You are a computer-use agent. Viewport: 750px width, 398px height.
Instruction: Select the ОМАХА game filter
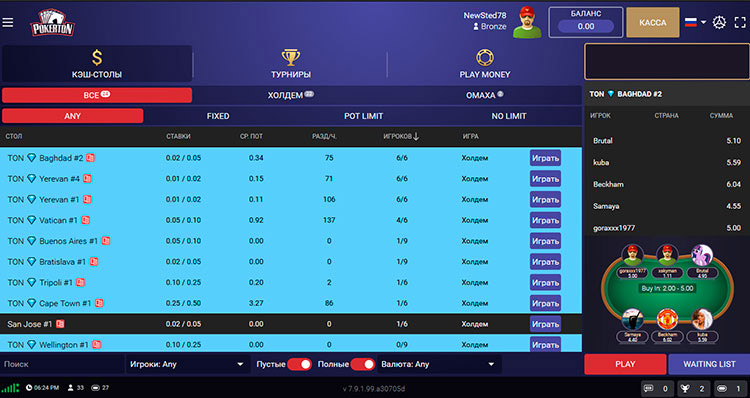coord(485,95)
